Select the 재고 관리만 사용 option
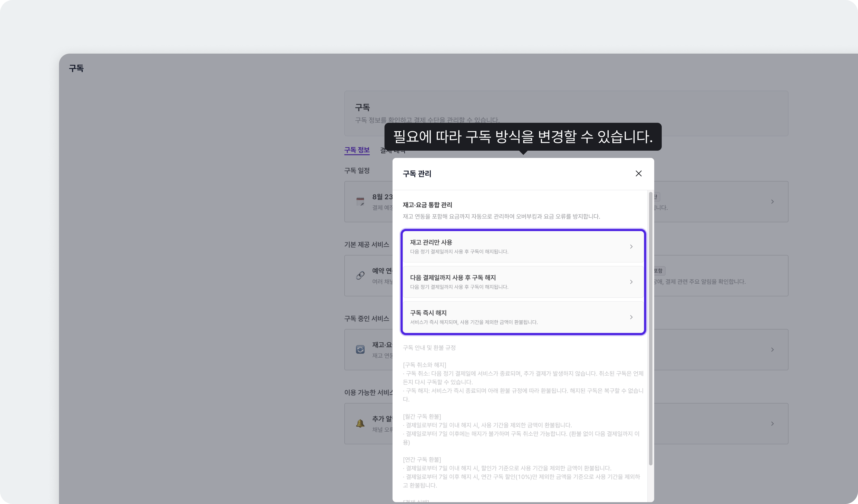 pyautogui.click(x=523, y=247)
